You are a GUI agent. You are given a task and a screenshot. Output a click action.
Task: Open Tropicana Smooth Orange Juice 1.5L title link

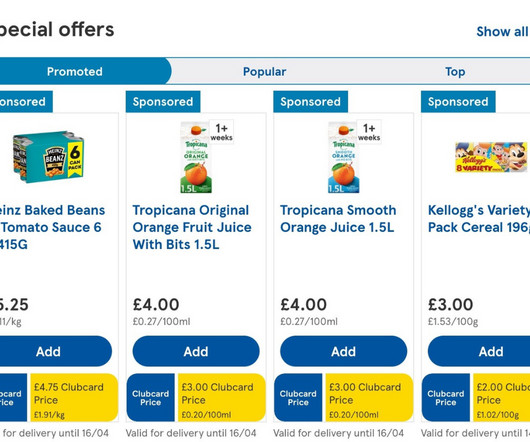(x=338, y=219)
